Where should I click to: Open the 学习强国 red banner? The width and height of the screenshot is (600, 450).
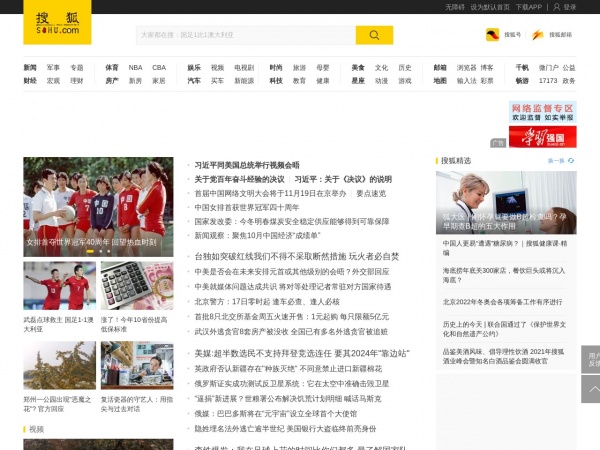point(543,137)
